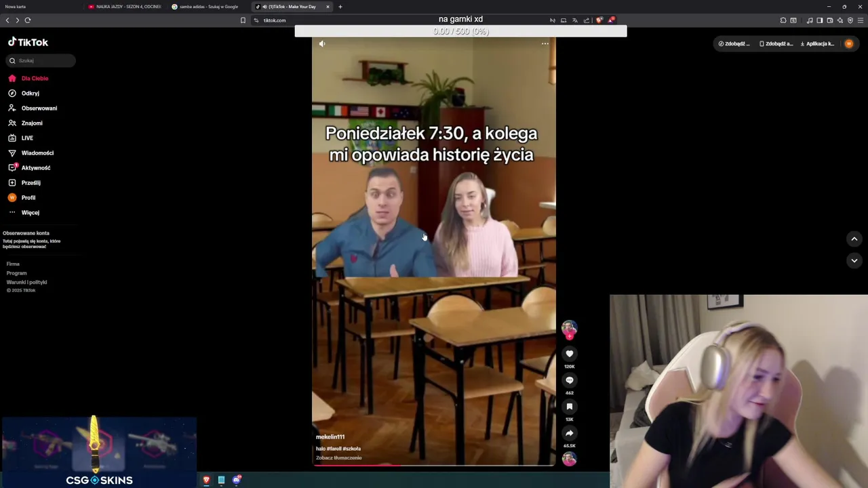The image size is (868, 488).
Task: Open the TikTok logo home link
Action: (28, 42)
